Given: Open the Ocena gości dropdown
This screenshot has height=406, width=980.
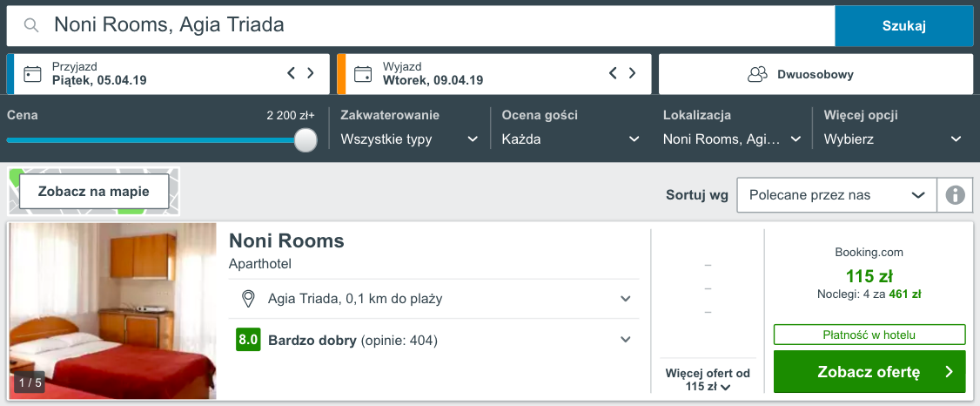Looking at the screenshot, I should (571, 139).
